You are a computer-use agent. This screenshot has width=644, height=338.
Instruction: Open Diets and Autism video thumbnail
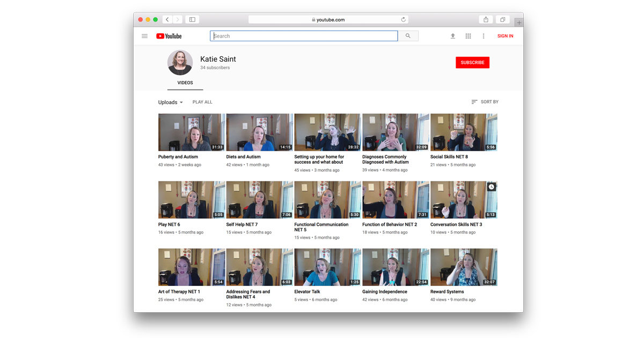260,132
